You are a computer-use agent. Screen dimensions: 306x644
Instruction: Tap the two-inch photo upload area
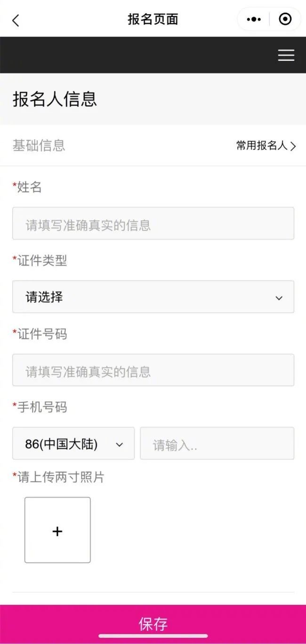click(x=57, y=531)
